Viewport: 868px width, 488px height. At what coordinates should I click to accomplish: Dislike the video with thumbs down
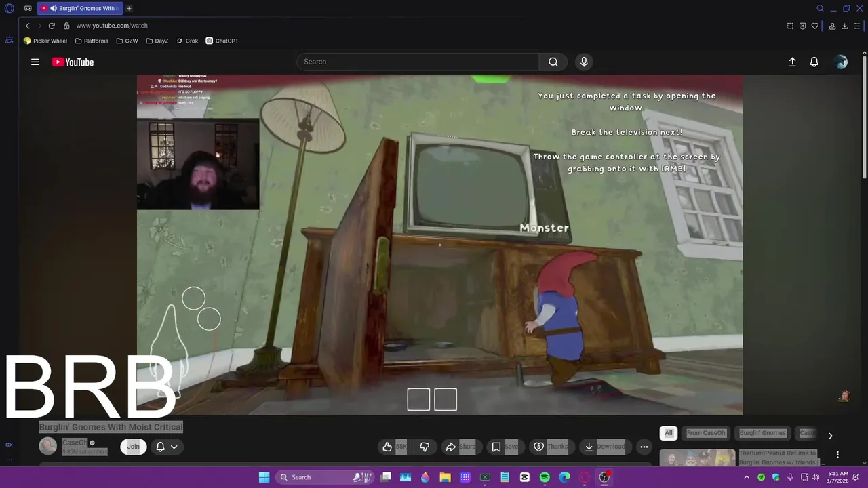coord(425,447)
